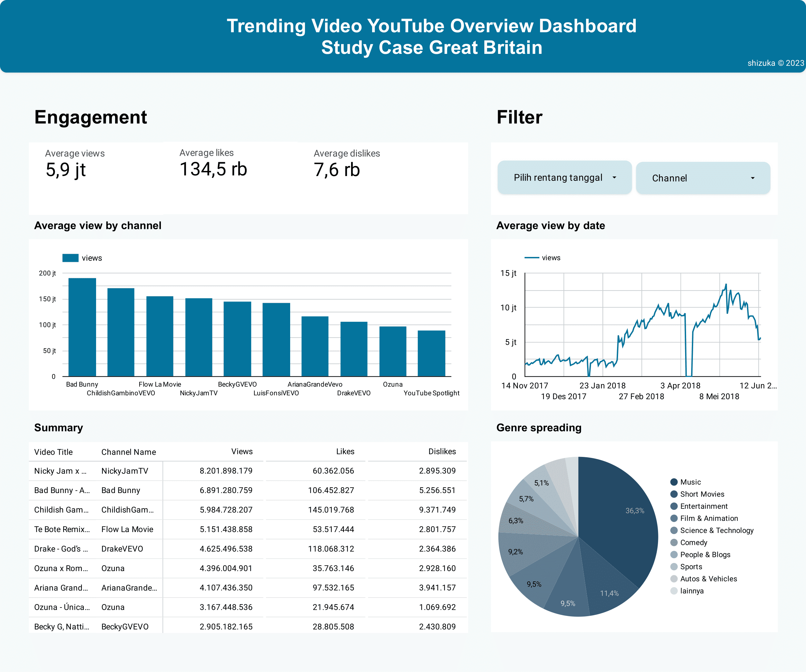Sort table by Views column header
Screen dimensions: 806x672
tap(242, 452)
